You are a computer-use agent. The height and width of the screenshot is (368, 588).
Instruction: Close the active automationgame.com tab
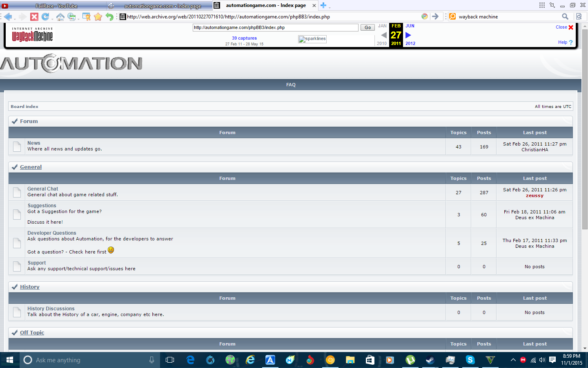[314, 5]
